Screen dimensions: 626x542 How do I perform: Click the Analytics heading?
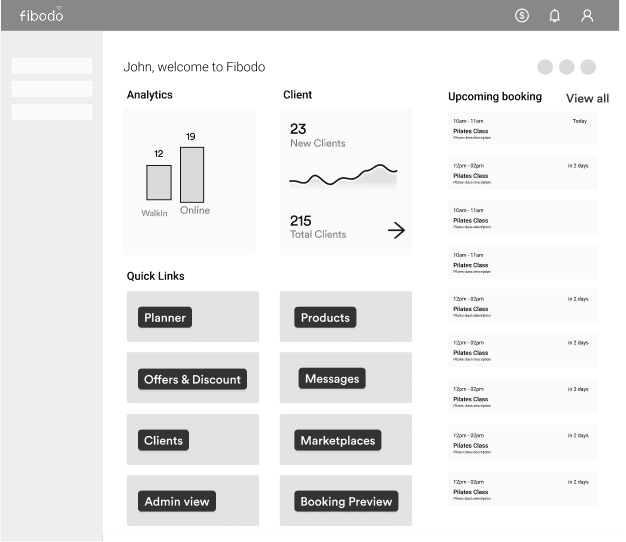[150, 95]
